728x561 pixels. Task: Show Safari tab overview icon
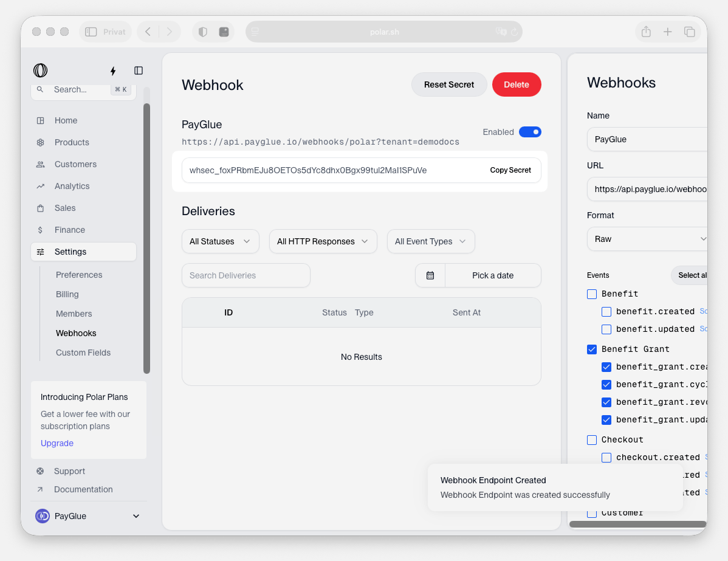click(x=690, y=32)
